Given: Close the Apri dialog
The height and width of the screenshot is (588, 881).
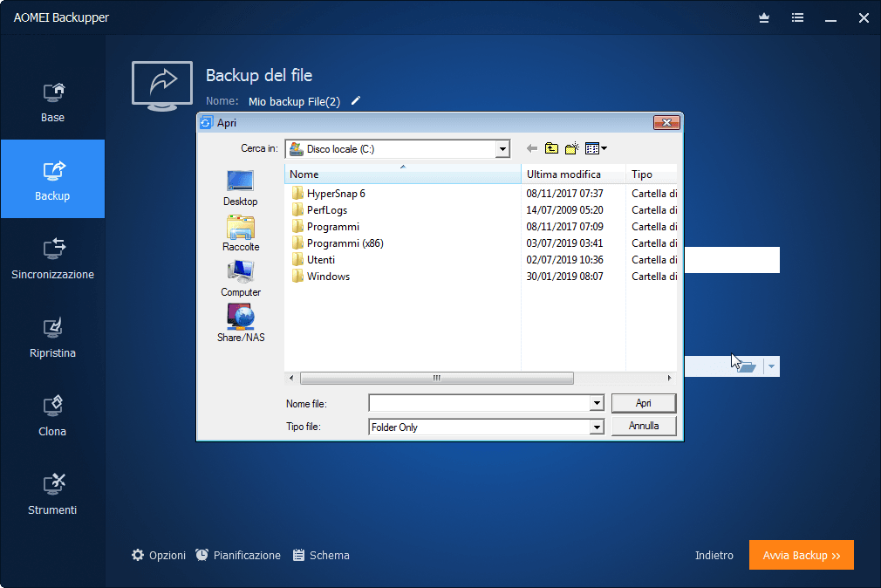Looking at the screenshot, I should click(667, 122).
